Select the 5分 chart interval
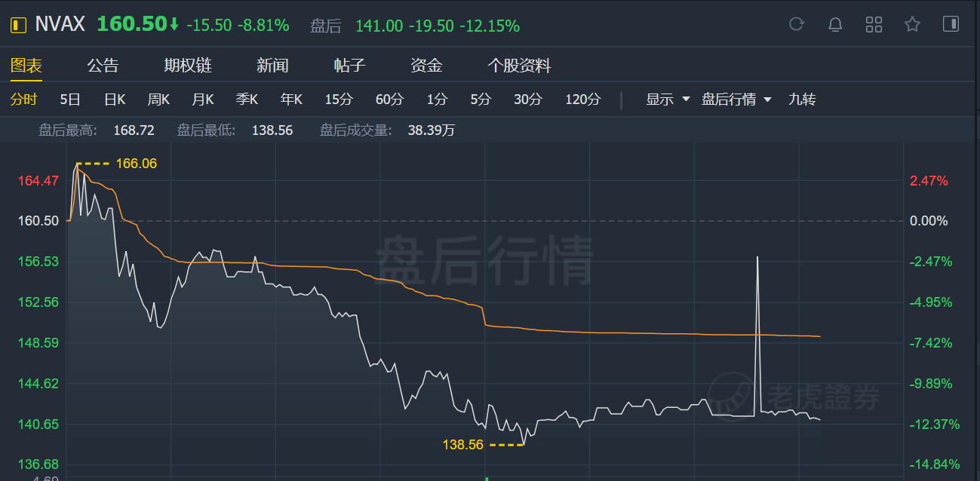This screenshot has width=980, height=481. point(481,100)
